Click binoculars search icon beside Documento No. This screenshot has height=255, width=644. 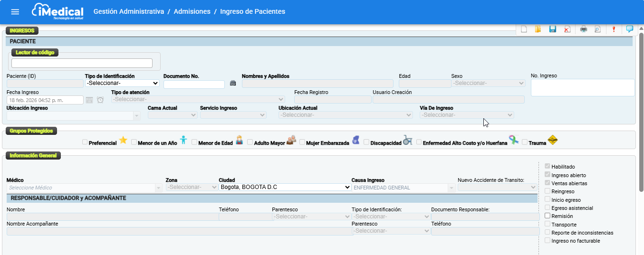point(233,83)
